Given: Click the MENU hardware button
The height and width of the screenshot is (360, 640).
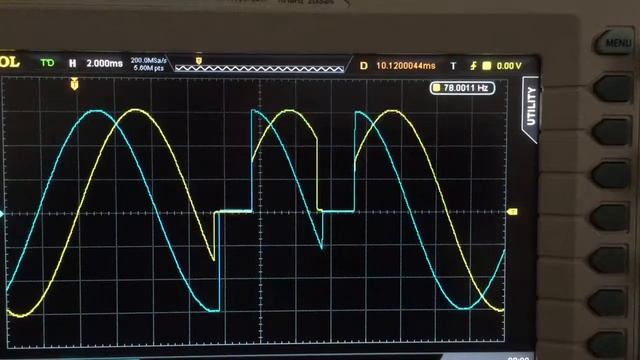Looking at the screenshot, I should [x=615, y=42].
